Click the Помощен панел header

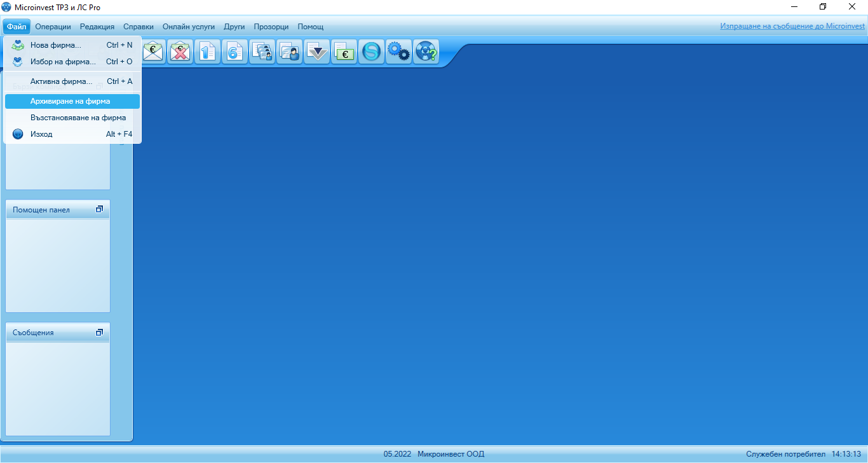pos(58,210)
